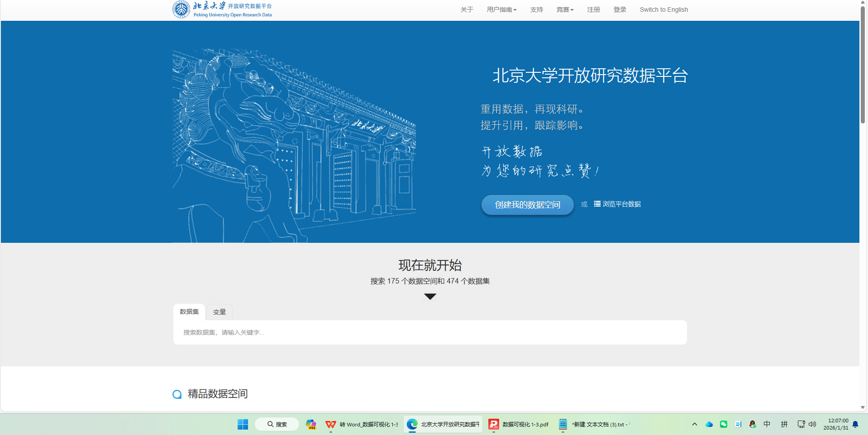The height and width of the screenshot is (435, 868).
Task: Click 注册 to register an account
Action: [593, 9]
